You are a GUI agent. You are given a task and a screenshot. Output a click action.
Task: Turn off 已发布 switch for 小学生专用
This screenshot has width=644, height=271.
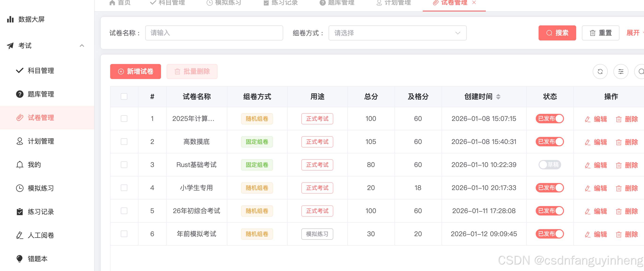click(x=550, y=187)
